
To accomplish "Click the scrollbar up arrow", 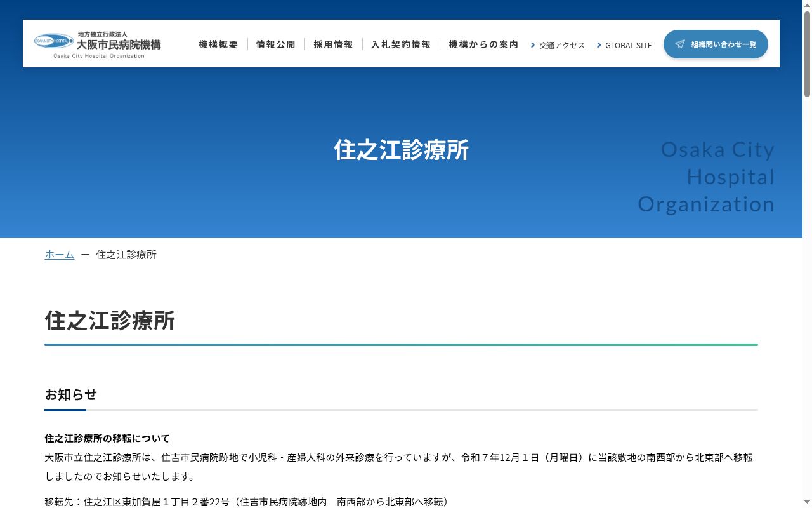I will pos(807,5).
